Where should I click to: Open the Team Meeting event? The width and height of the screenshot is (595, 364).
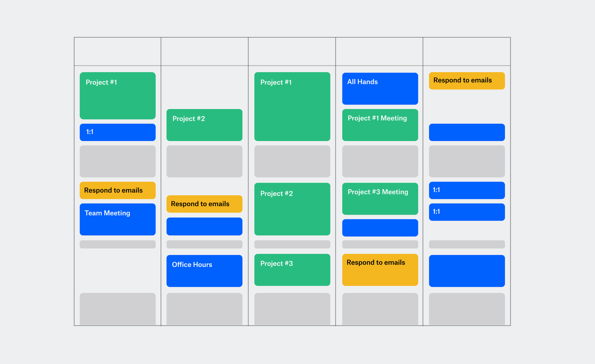click(x=118, y=219)
